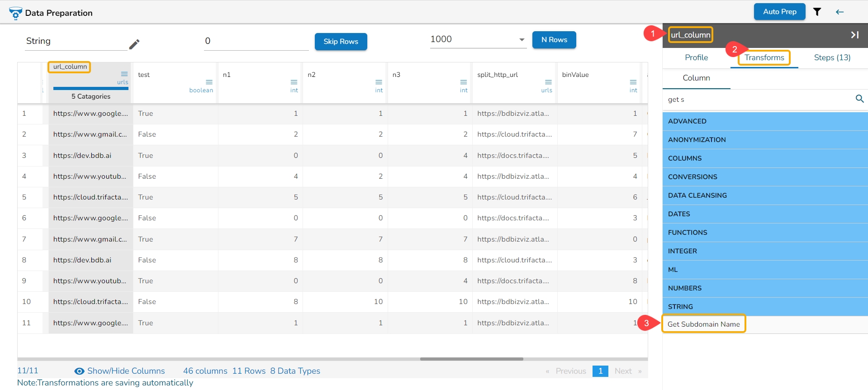Open the Steps (13) tab
The height and width of the screenshot is (390, 868).
[x=832, y=57]
